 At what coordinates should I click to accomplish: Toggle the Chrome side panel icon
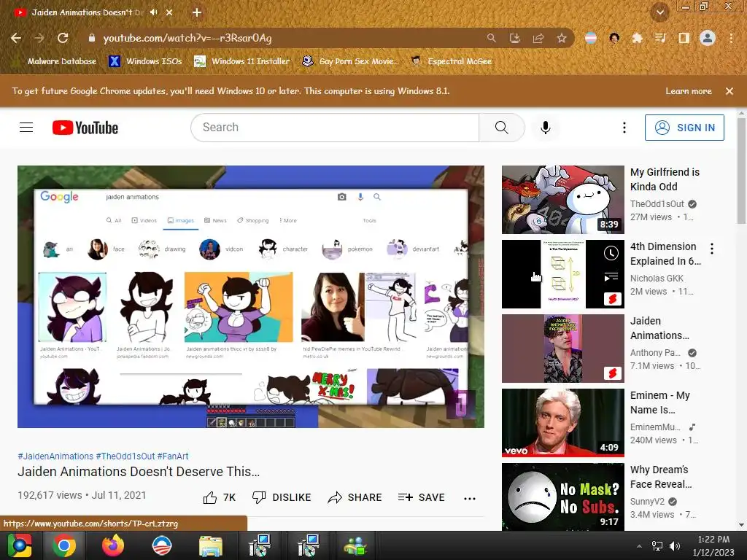pos(684,38)
